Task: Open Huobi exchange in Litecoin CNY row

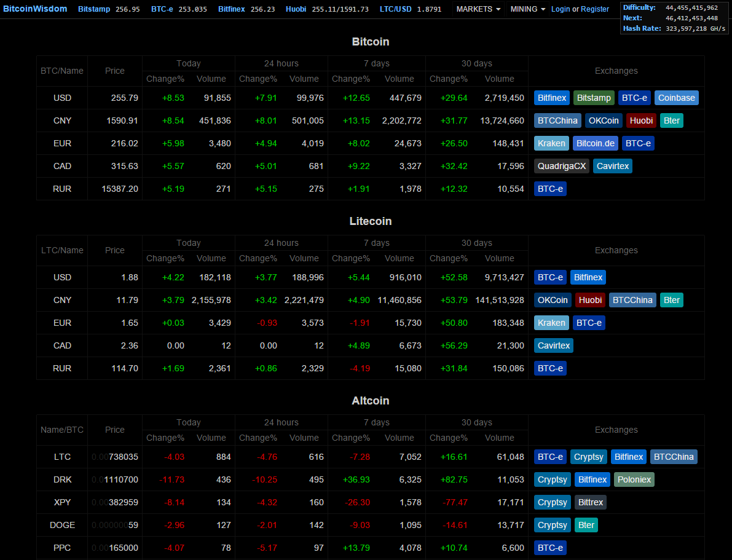Action: pyautogui.click(x=590, y=300)
